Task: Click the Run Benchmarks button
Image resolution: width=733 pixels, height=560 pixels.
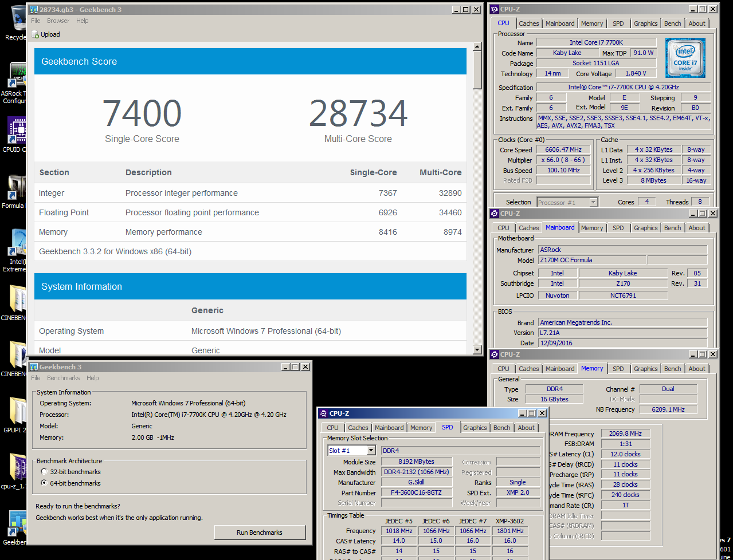Action: [259, 533]
